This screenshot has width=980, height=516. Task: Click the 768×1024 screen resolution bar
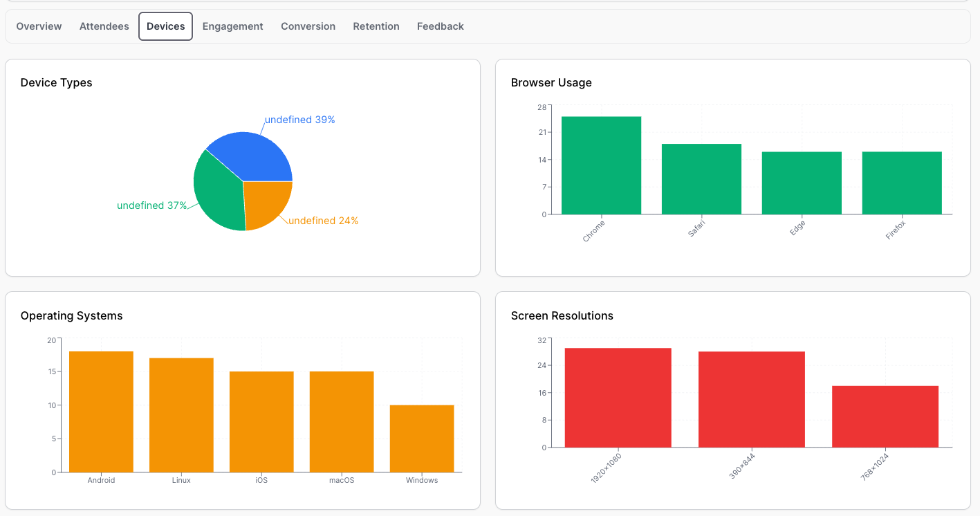coord(885,416)
